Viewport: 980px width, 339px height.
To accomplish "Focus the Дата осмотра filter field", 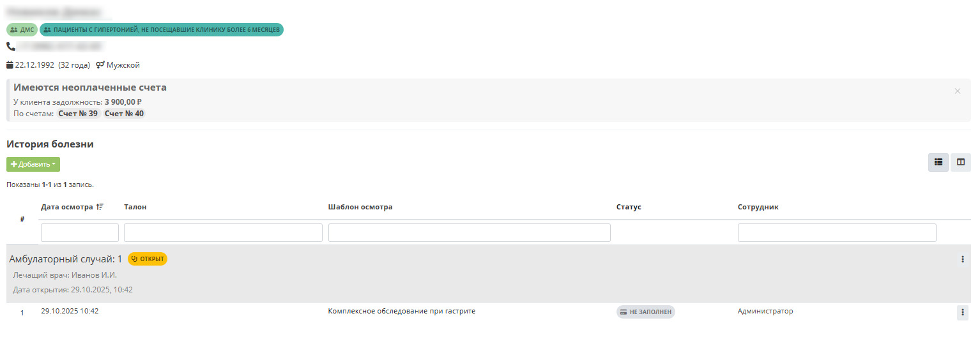I will click(80, 233).
